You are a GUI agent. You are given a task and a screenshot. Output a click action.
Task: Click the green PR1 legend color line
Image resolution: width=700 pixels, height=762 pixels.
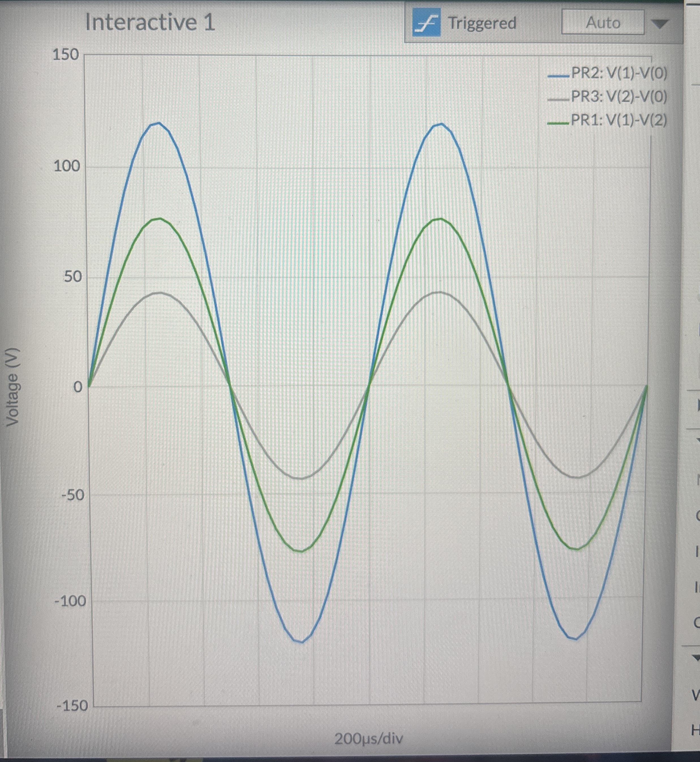558,123
